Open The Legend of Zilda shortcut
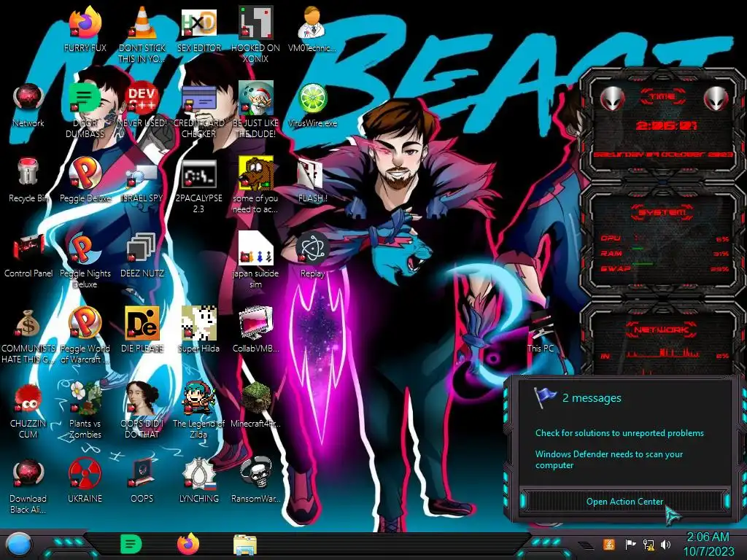Viewport: 747px width, 560px height. point(198,397)
